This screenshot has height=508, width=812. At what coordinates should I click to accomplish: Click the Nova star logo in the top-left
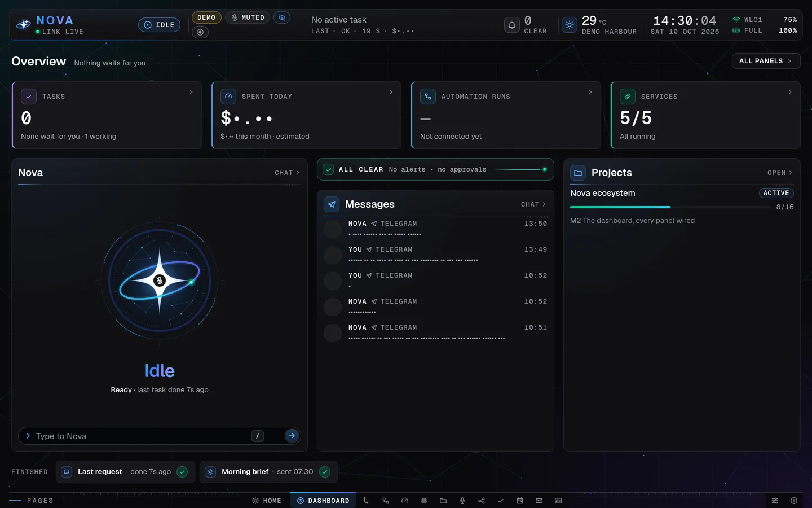point(24,25)
